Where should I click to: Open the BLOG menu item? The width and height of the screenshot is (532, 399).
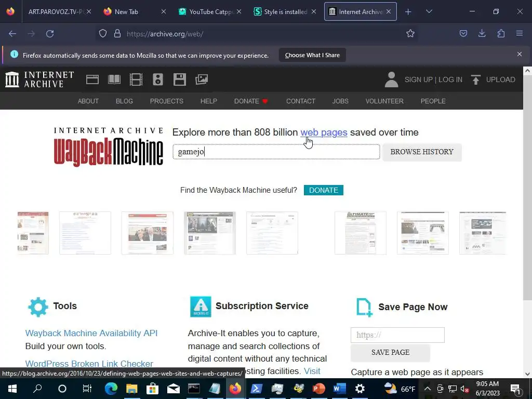(x=124, y=101)
